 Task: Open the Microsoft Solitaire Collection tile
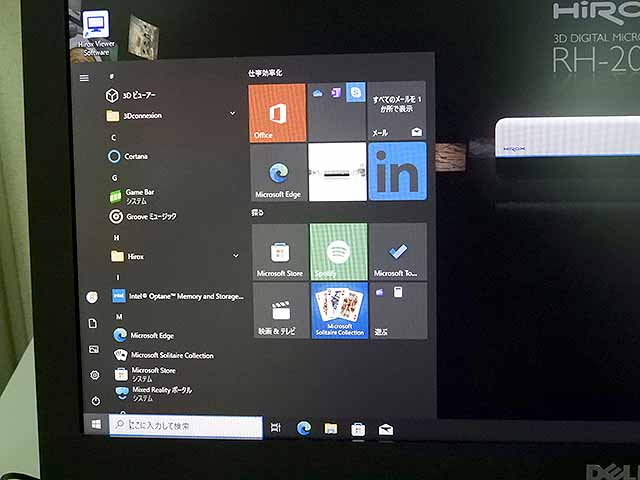(x=340, y=311)
